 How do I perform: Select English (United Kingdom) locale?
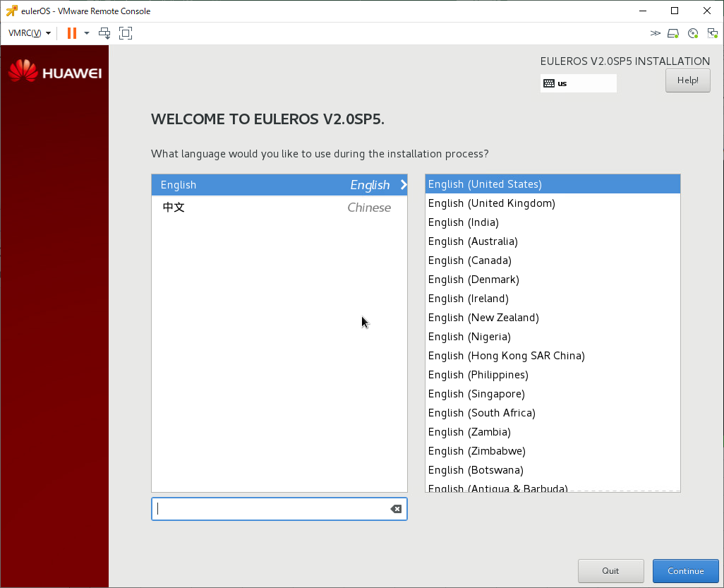coord(491,203)
